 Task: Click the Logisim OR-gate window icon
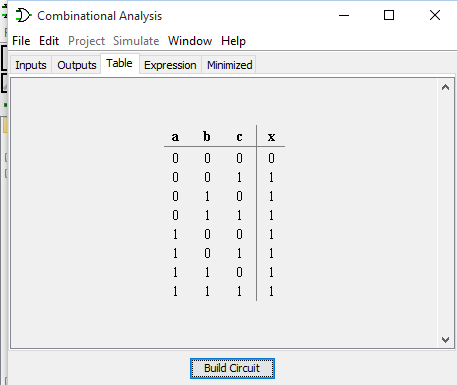(23, 15)
